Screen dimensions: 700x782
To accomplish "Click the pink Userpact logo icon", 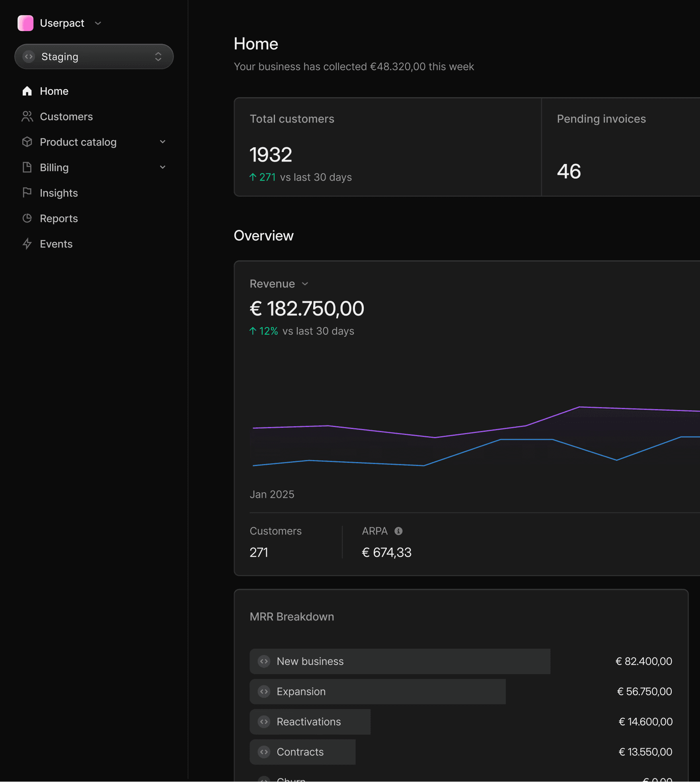I will pyautogui.click(x=25, y=23).
